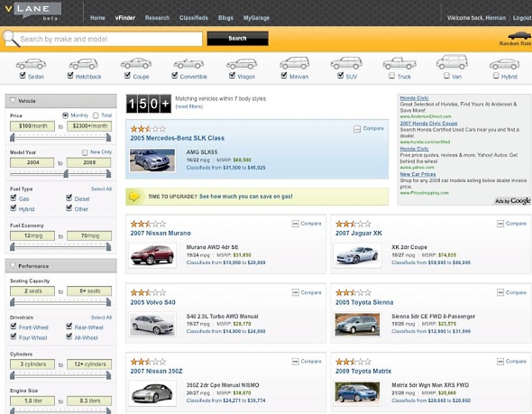Click the Model Year middle slider handle
Image resolution: width=532 pixels, height=414 pixels.
(66, 174)
